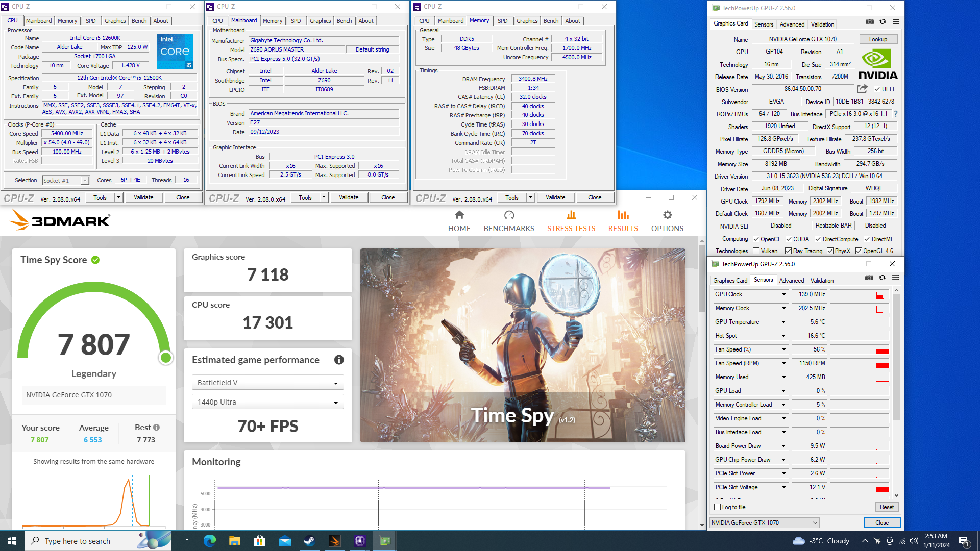Click GPU-Z Sensors window refresh icon
The width and height of the screenshot is (980, 551).
tap(882, 278)
